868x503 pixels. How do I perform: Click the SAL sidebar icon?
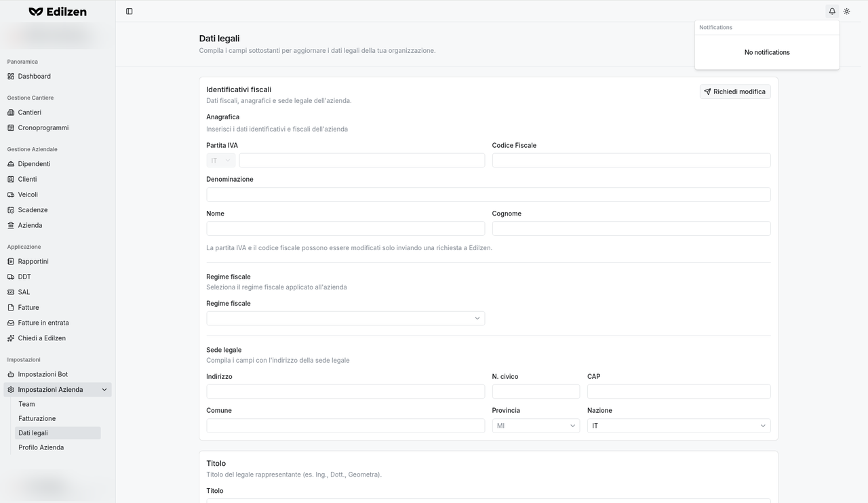click(x=11, y=292)
